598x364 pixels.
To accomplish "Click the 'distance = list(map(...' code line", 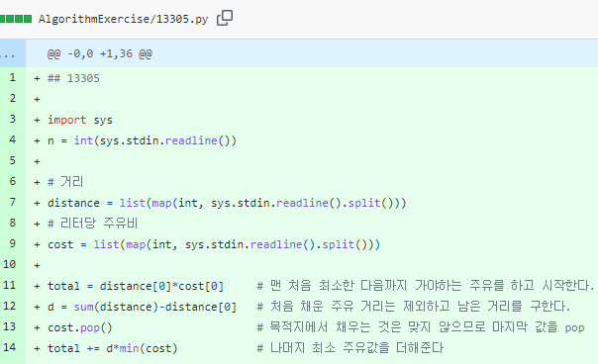I will 227,203.
